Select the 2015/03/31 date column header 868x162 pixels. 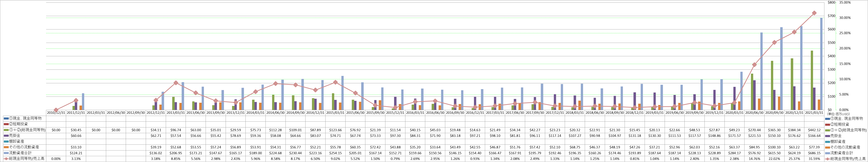pyautogui.click(x=335, y=113)
